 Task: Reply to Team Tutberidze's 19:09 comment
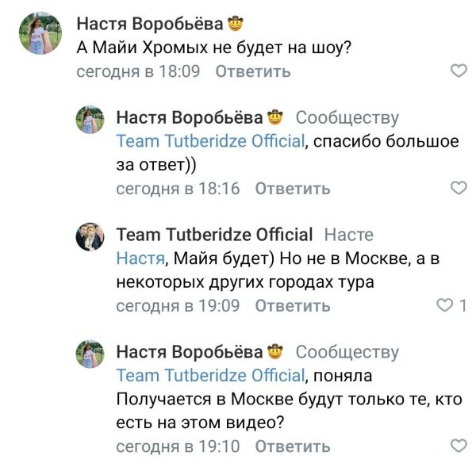pyautogui.click(x=293, y=305)
